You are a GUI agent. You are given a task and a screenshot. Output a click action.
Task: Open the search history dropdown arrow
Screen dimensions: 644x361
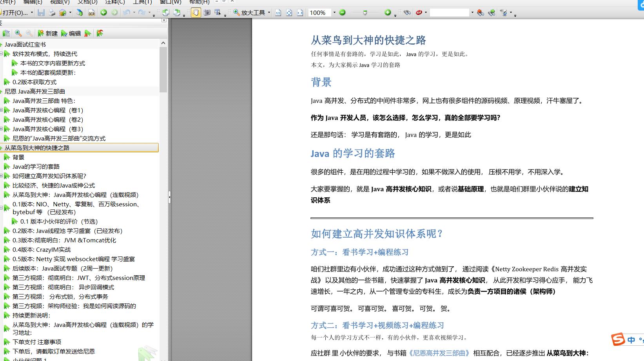coord(472,13)
